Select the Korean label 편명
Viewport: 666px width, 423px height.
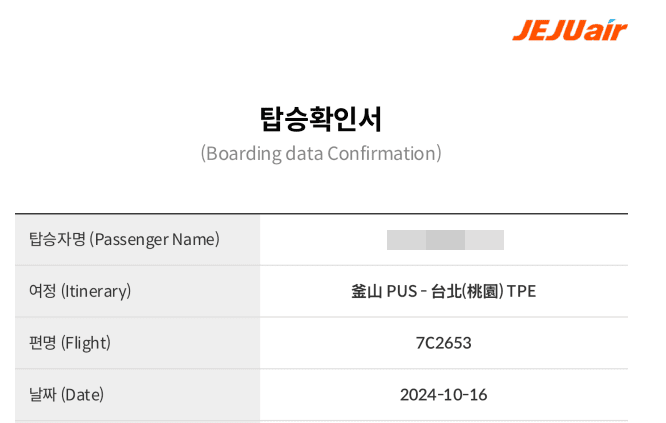(43, 343)
